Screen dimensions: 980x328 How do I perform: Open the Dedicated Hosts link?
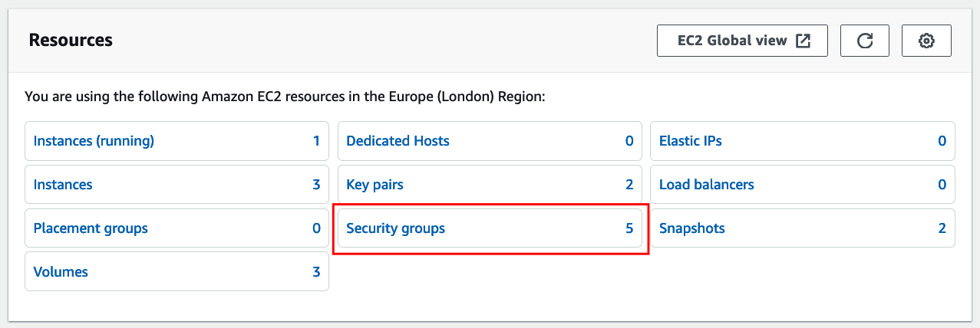[398, 141]
